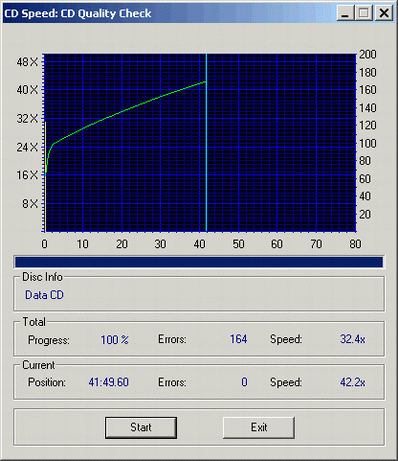Screen dimensions: 398x461
Task: Maximize the CD Quality Check window
Action: [364, 14]
